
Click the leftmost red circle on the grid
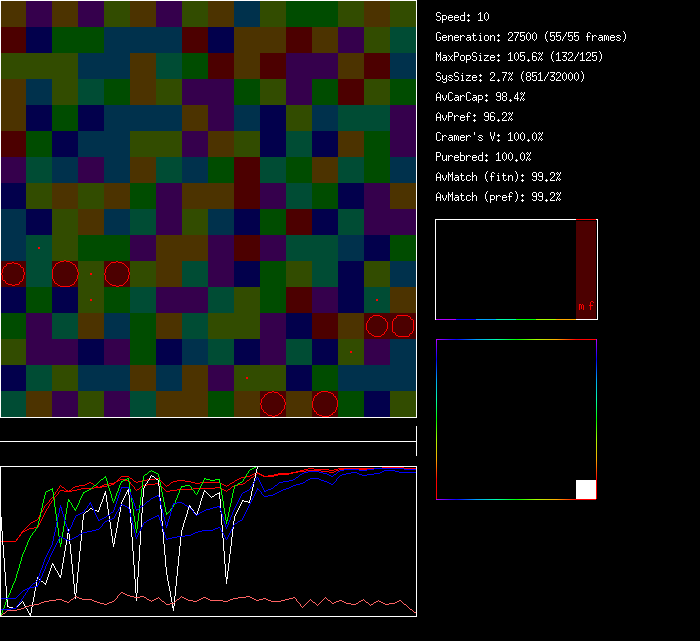pos(13,274)
